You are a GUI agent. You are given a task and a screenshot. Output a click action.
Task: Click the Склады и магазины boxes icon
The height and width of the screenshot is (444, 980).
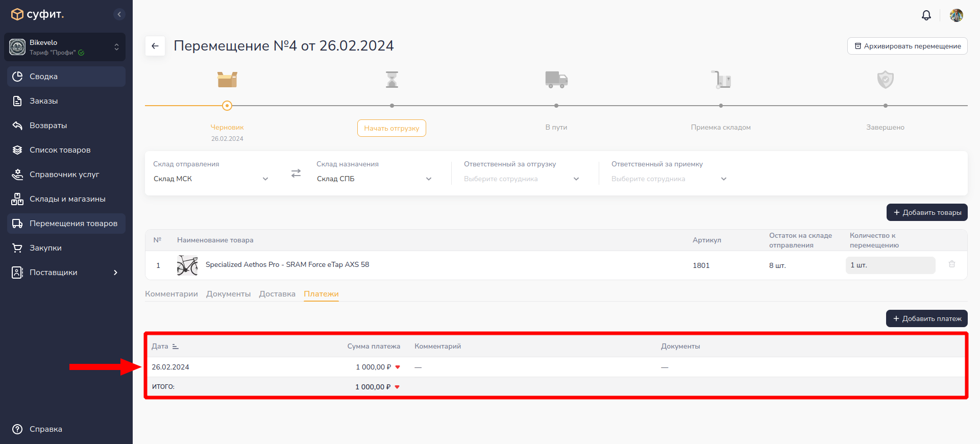[17, 199]
